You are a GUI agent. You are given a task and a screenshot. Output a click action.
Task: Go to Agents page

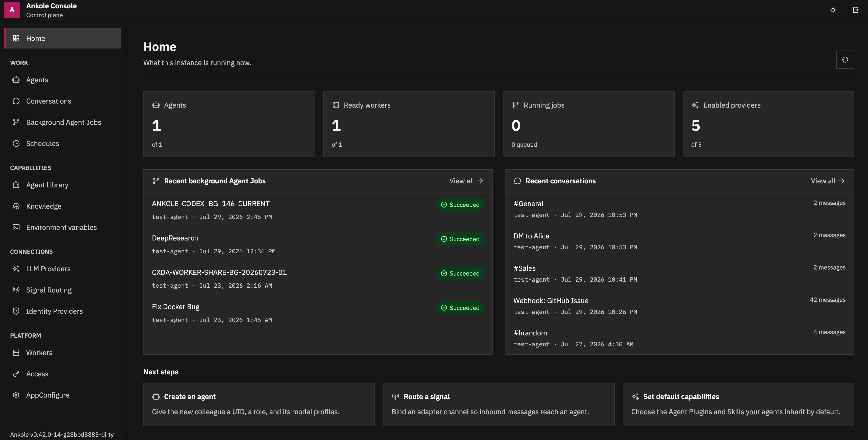pos(62,80)
